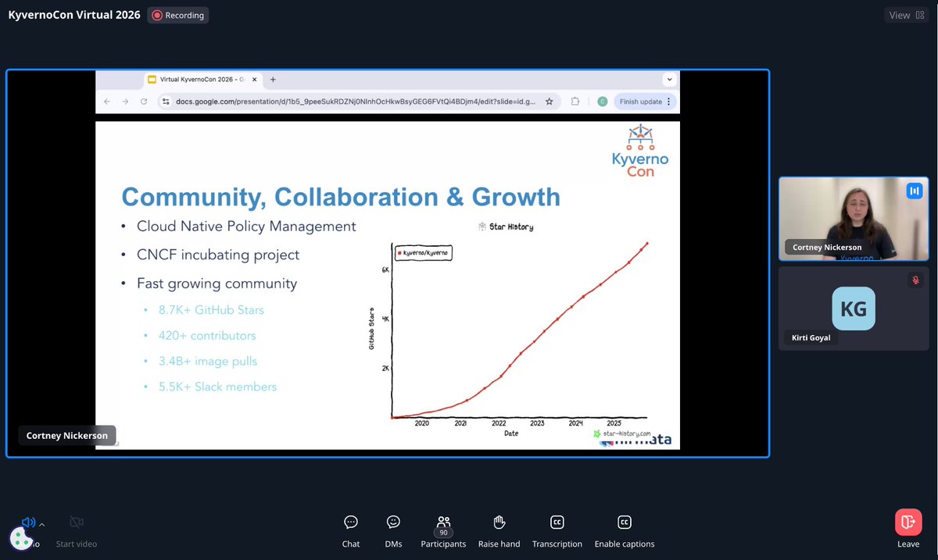Open the DMs panel

coord(393,531)
